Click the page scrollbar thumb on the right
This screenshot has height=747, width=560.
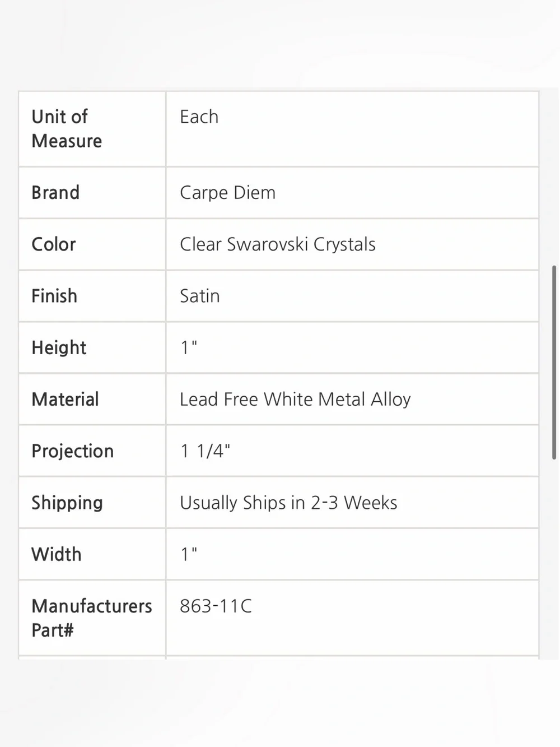pyautogui.click(x=554, y=363)
